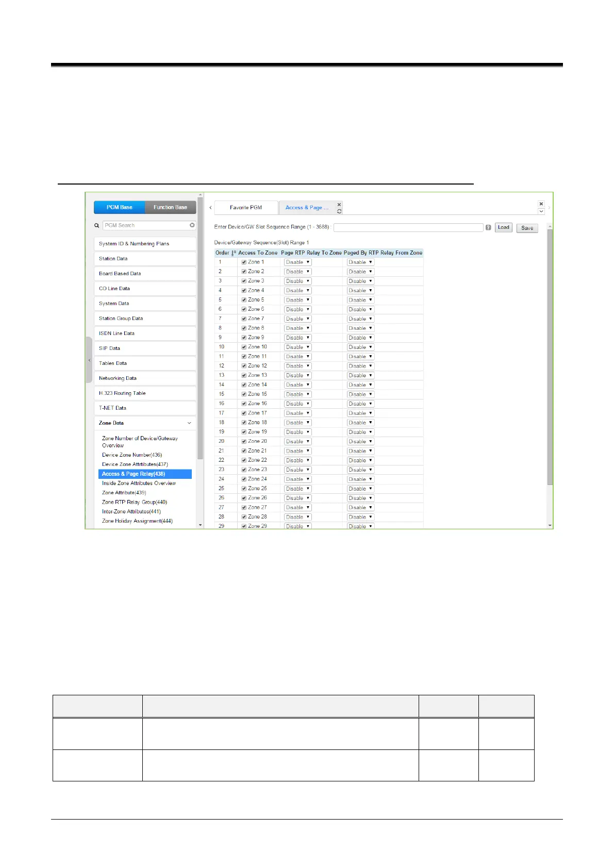Open the Station Data menu
This screenshot has height=868, width=614.
point(145,259)
